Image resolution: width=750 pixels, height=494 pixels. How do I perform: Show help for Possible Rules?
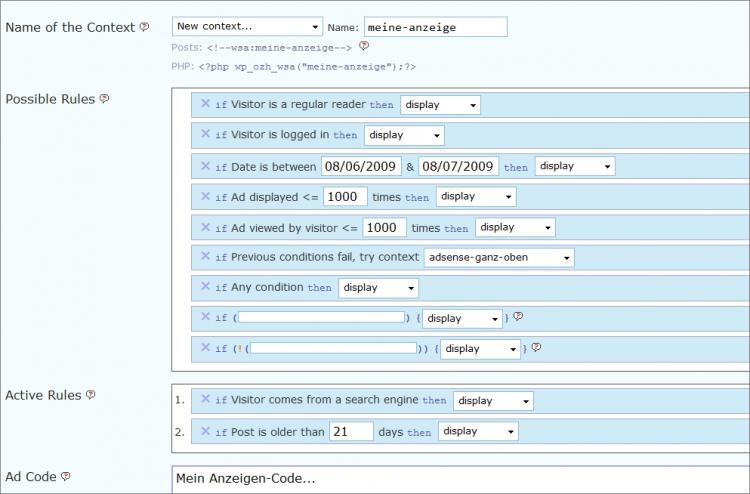(104, 99)
